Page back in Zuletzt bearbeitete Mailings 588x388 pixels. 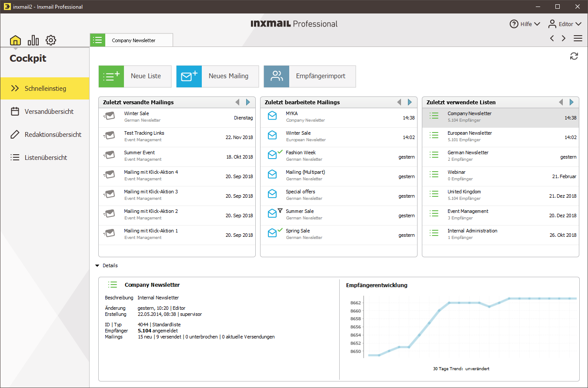(399, 102)
